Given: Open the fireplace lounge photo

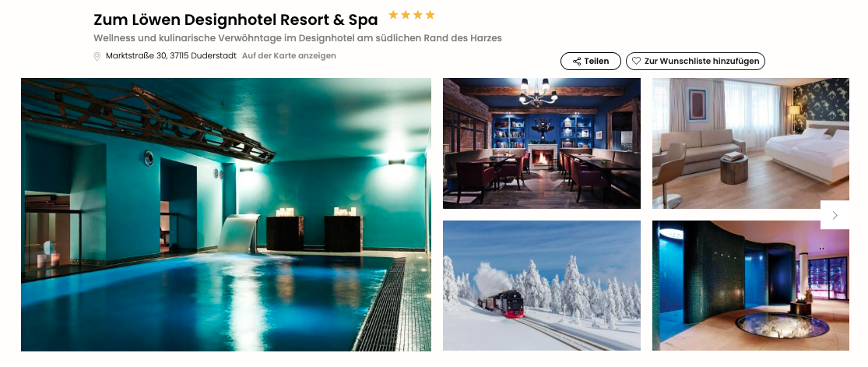Looking at the screenshot, I should point(541,143).
